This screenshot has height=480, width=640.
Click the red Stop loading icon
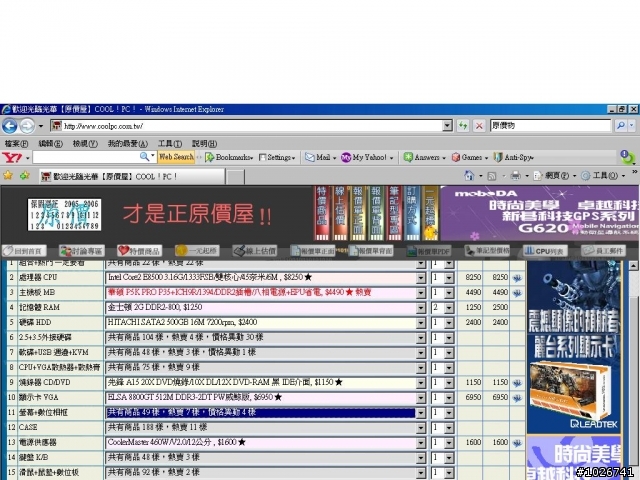(479, 126)
